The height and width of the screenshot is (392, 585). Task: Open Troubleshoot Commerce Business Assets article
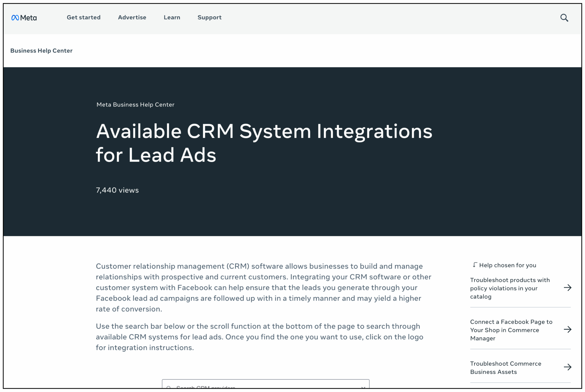click(x=506, y=368)
